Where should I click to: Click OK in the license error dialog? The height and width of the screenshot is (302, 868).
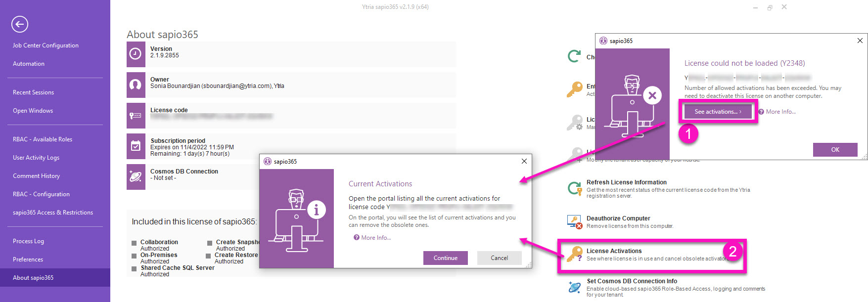835,150
